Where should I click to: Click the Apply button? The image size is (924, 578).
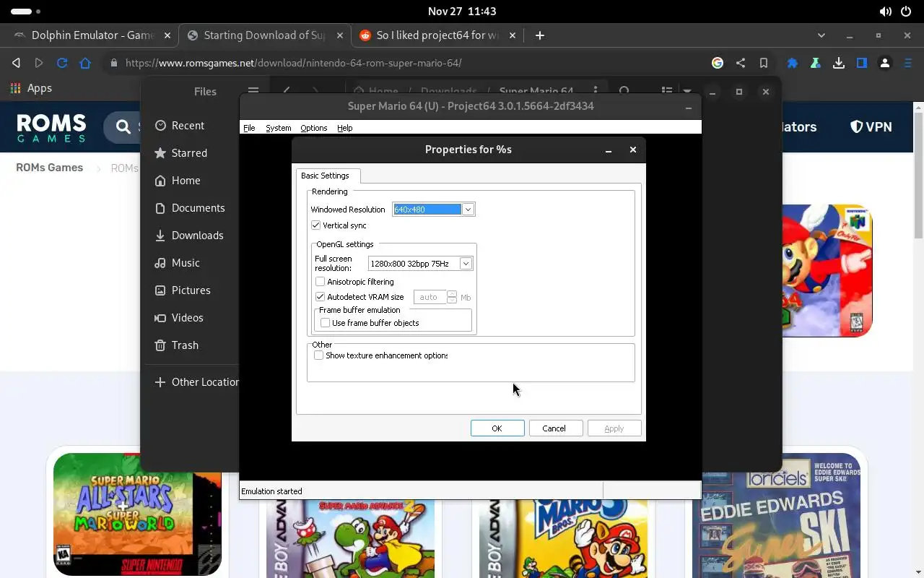[x=614, y=428]
